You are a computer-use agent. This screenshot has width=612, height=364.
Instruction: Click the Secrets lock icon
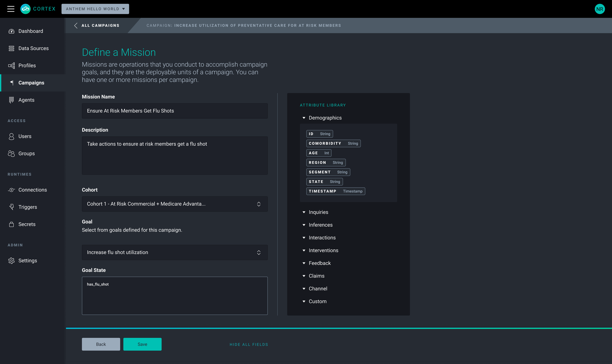[x=11, y=224]
